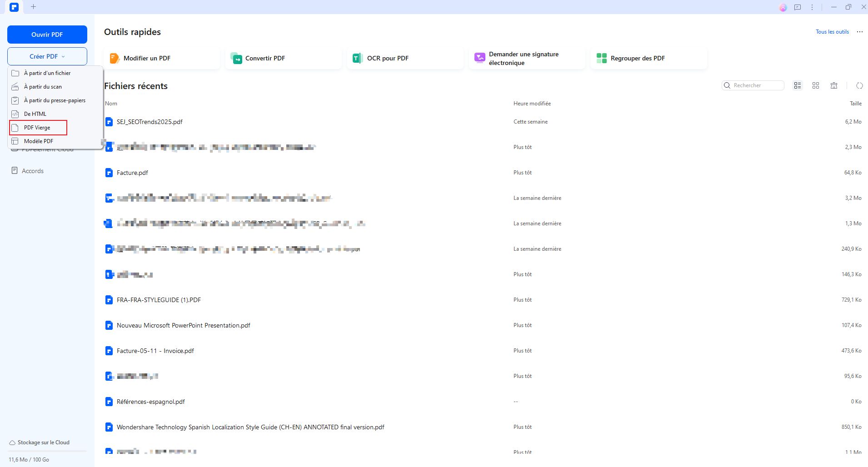868x467 pixels.
Task: Expand the Créer PDF dropdown
Action: [x=47, y=56]
